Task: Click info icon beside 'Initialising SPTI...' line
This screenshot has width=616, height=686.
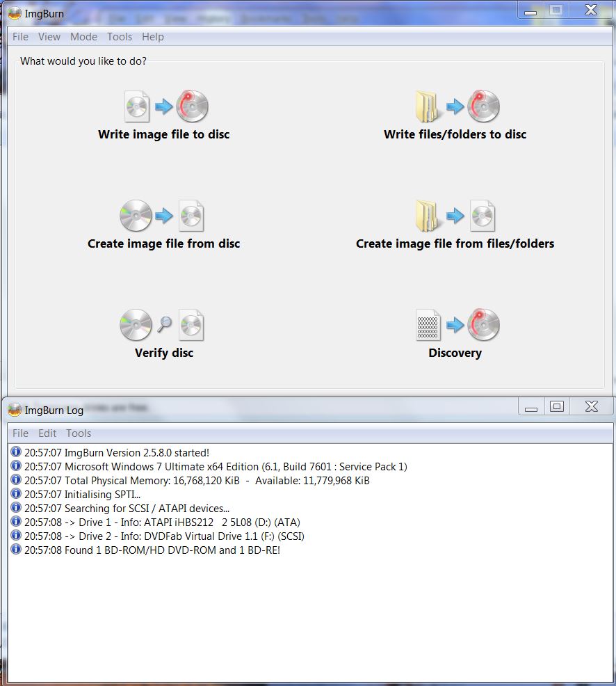Action: click(16, 493)
